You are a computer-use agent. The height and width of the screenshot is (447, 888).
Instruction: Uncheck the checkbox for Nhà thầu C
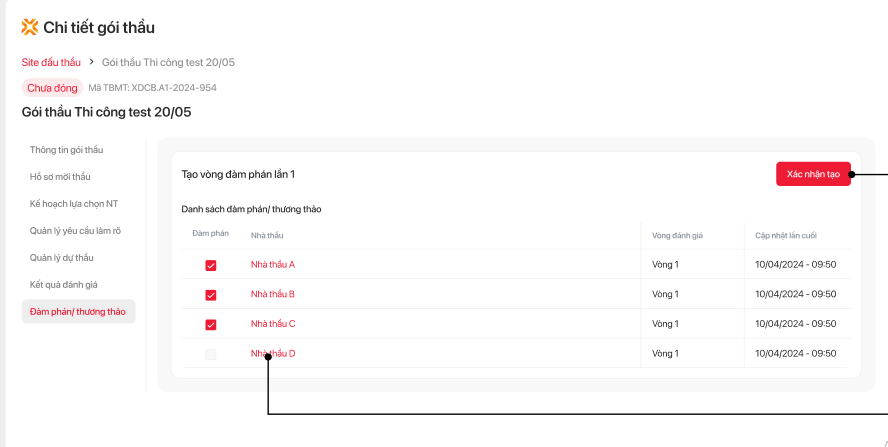(x=211, y=324)
